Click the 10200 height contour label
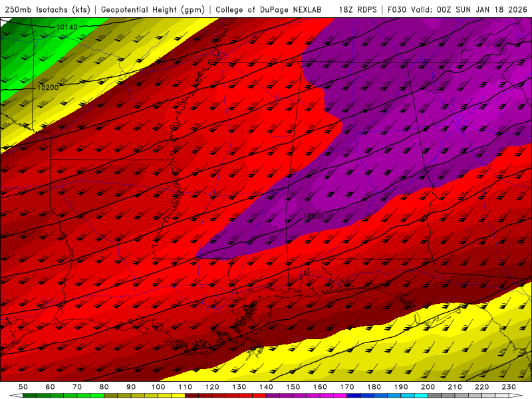Image resolution: width=532 pixels, height=399 pixels. coord(48,88)
